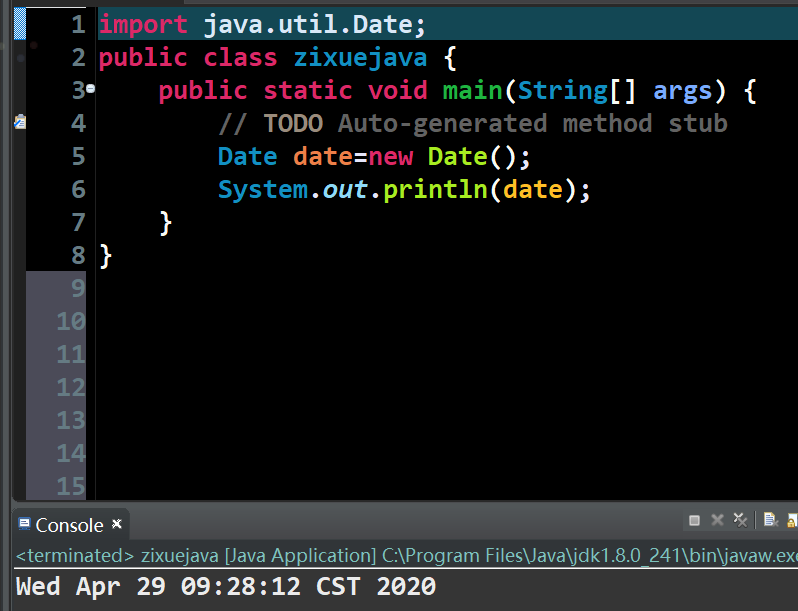Click 'println' method call

pyautogui.click(x=435, y=190)
